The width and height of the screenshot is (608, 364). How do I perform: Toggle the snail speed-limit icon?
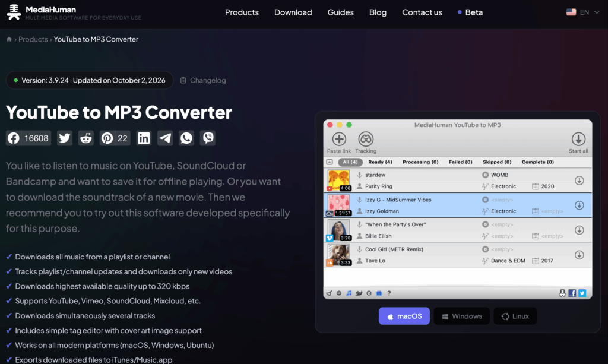pyautogui.click(x=359, y=293)
